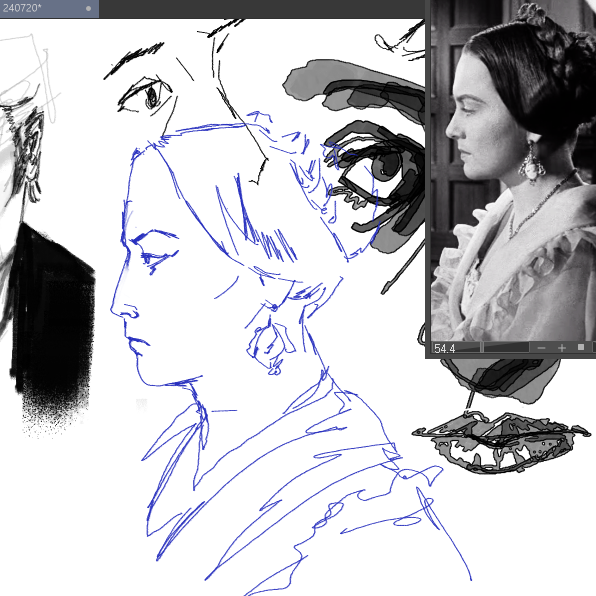
Task: Click the black-and-white reference photo in Sub View
Action: point(513,170)
